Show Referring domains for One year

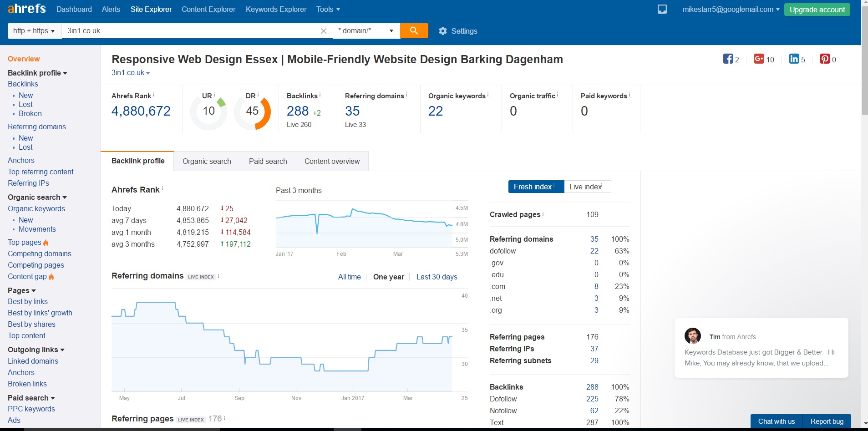point(388,277)
